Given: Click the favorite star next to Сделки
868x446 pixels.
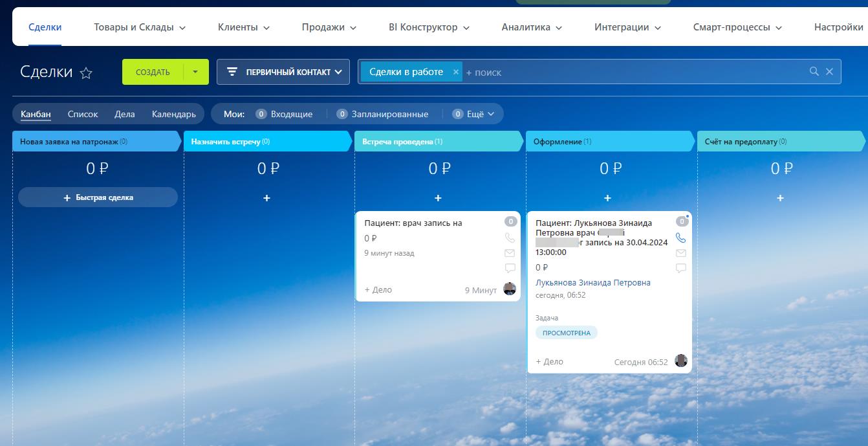Looking at the screenshot, I should click(x=86, y=73).
